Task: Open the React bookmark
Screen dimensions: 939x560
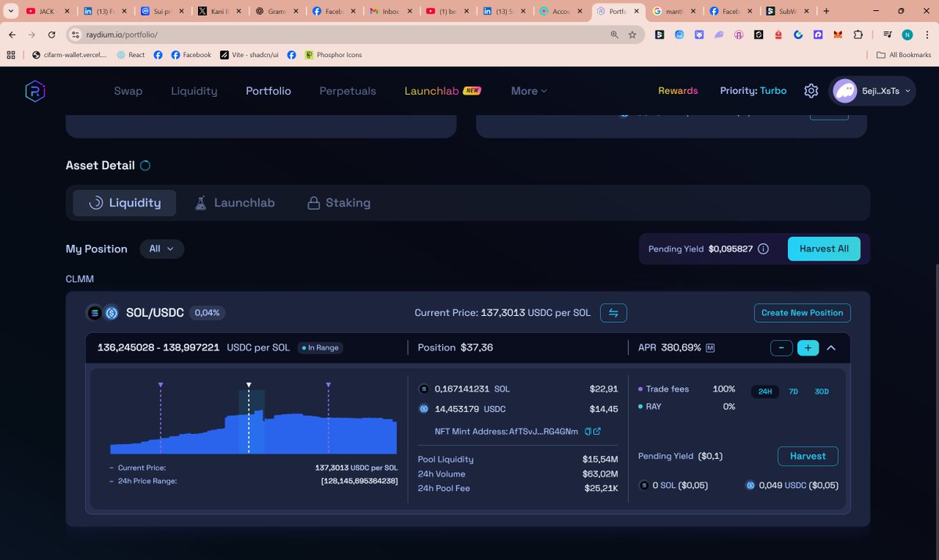Action: (131, 55)
